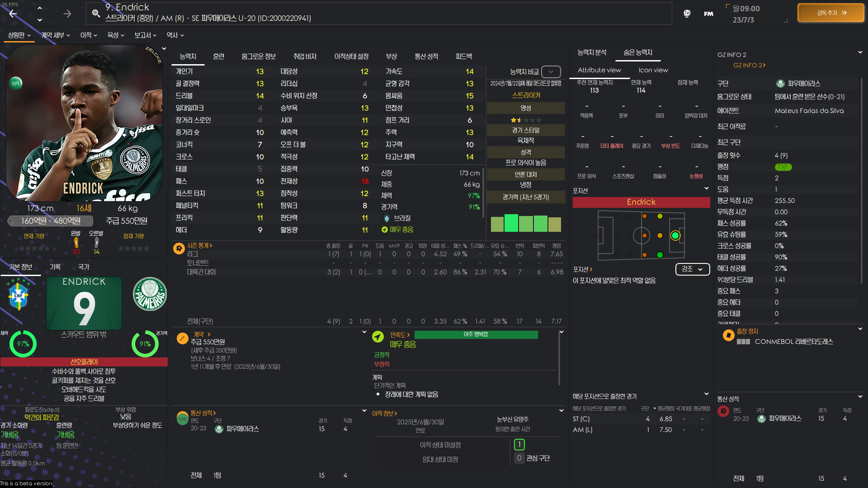Click the Palmeiras club badge

coord(150,294)
